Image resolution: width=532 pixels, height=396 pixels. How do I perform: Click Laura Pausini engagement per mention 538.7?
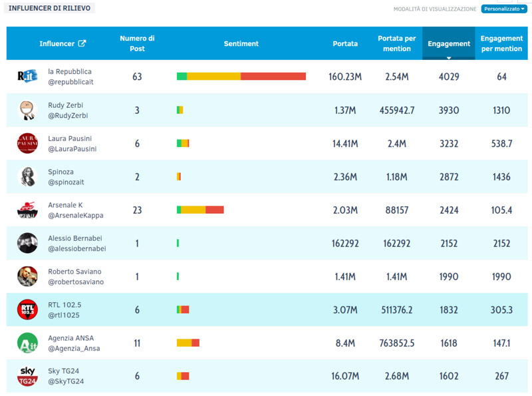click(501, 144)
